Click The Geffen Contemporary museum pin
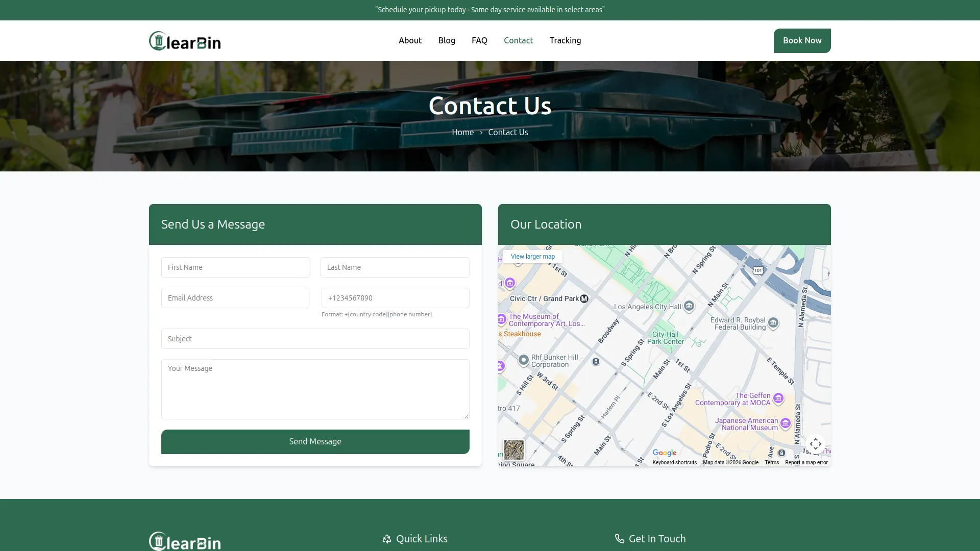980x551 pixels. click(778, 398)
